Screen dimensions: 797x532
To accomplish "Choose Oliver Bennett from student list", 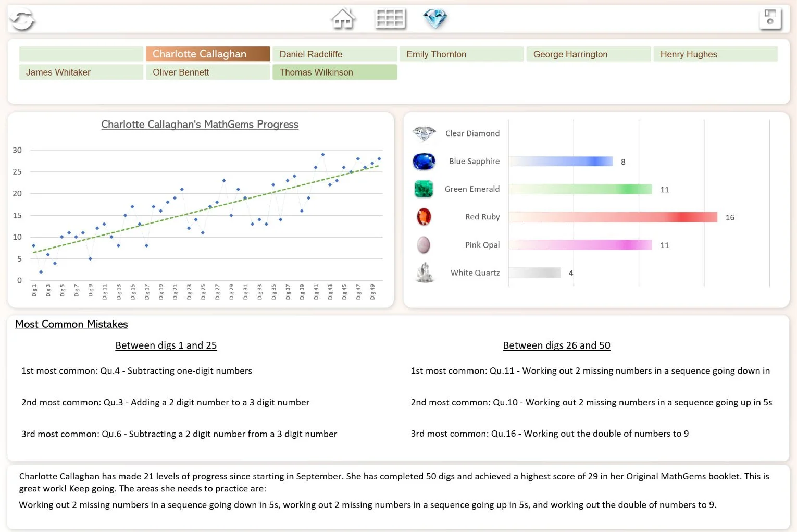I will pyautogui.click(x=208, y=72).
